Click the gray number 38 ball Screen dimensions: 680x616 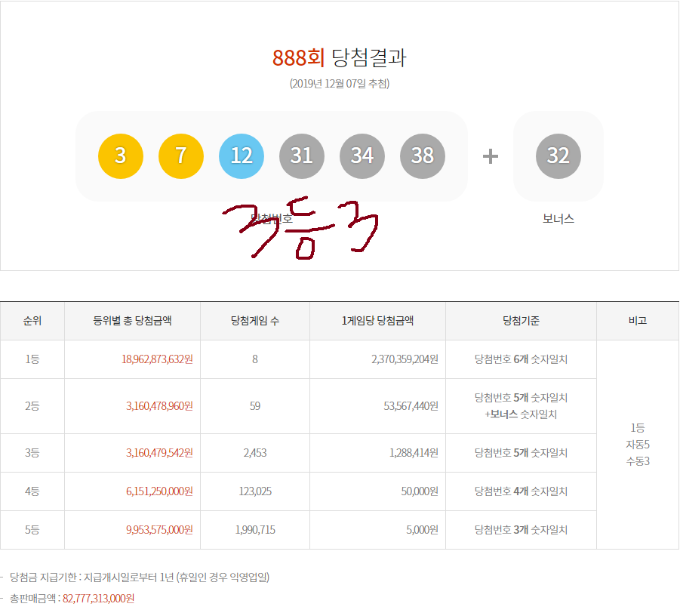423,156
